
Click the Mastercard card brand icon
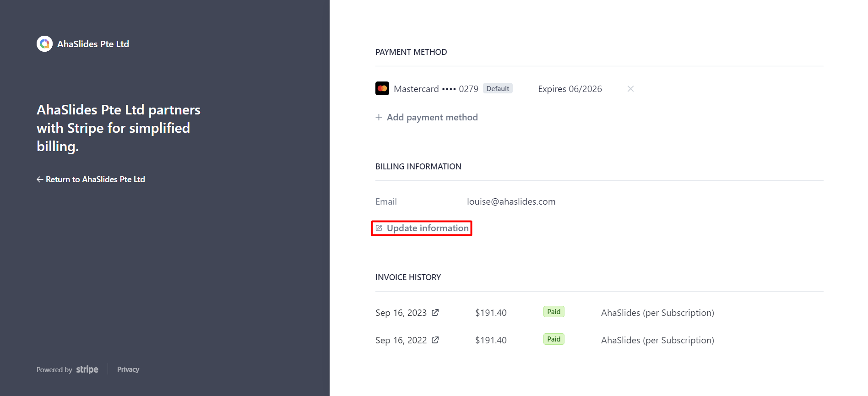(382, 88)
